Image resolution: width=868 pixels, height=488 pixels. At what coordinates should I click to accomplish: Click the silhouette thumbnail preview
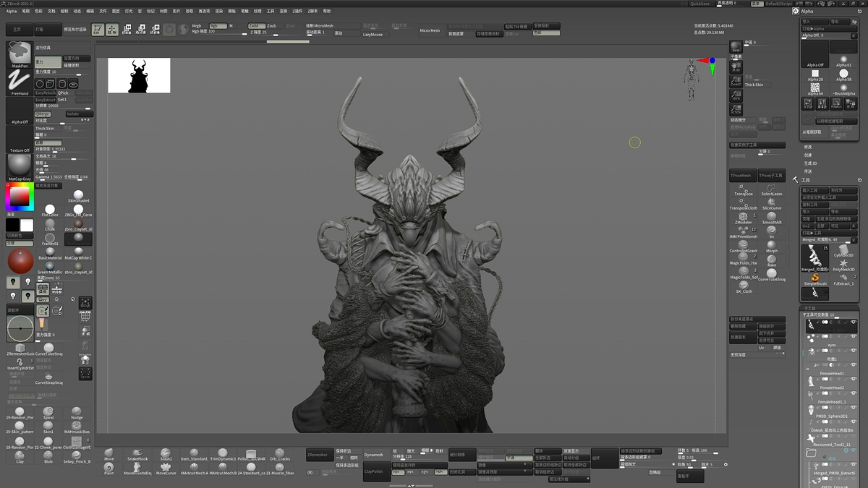click(139, 75)
